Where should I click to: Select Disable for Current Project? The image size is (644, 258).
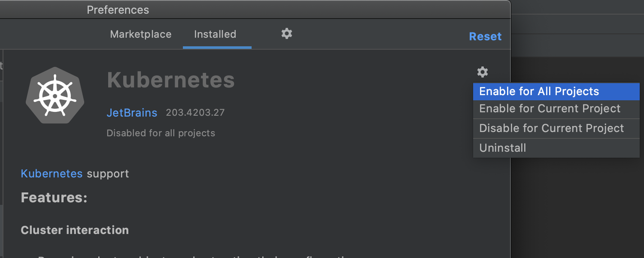(x=556, y=128)
